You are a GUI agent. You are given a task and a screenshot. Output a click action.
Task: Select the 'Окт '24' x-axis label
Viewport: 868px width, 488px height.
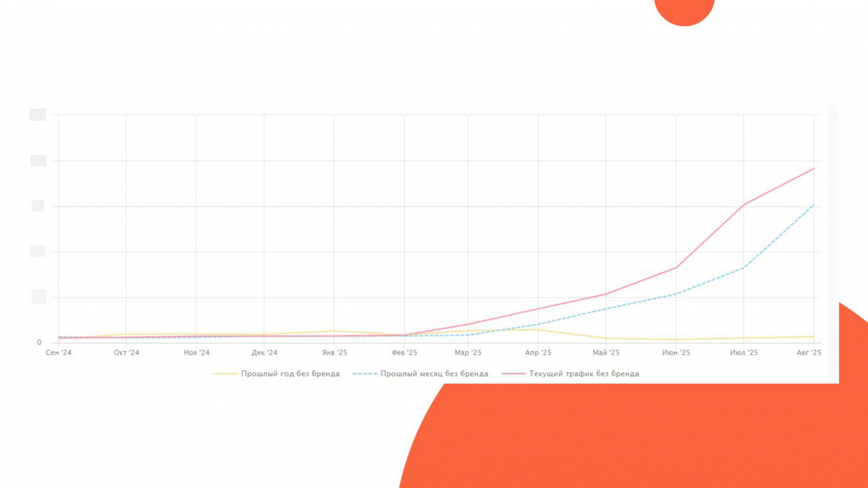[126, 352]
